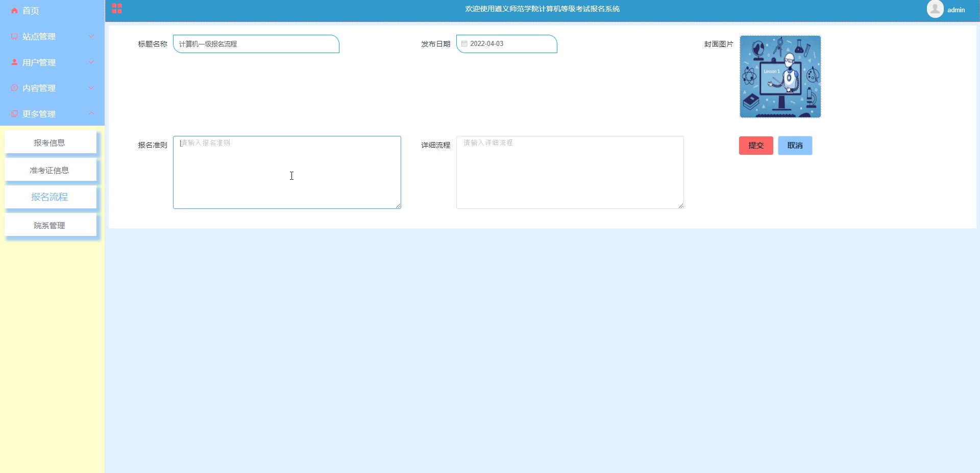Click the 内容管理 chat bubble icon
The height and width of the screenshot is (473, 980).
pyautogui.click(x=14, y=88)
